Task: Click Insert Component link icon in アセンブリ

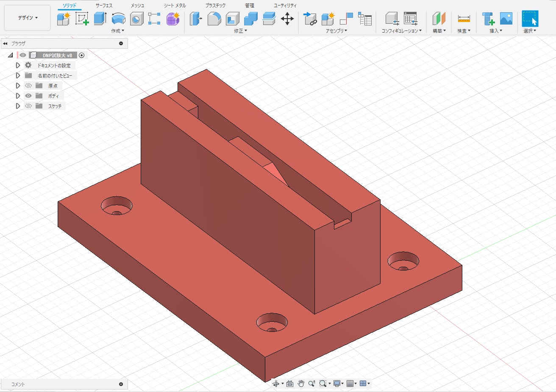Action: [x=310, y=19]
